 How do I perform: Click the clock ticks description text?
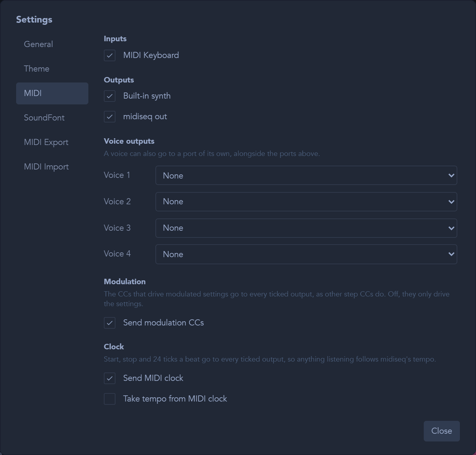point(270,359)
